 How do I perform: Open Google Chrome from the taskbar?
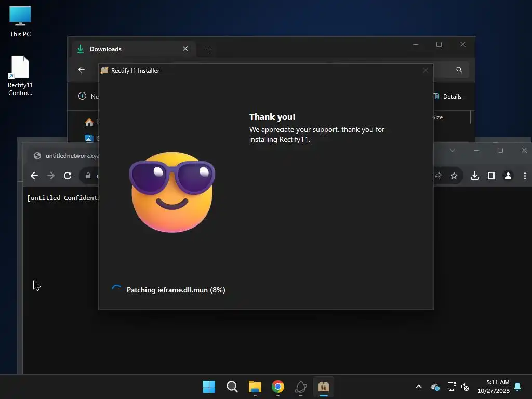pos(278,387)
